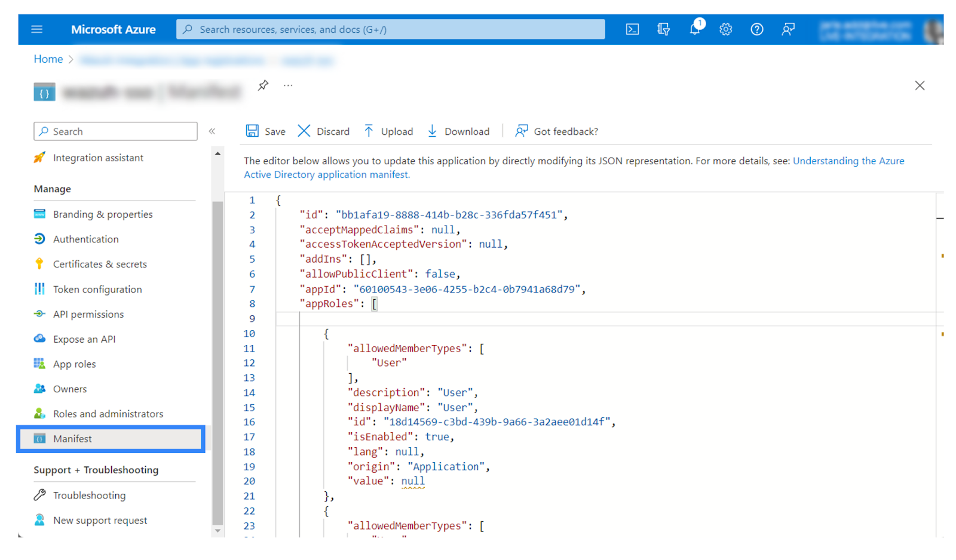Viewport: 956px width, 560px height.
Task: Discard manifest changes
Action: pyautogui.click(x=324, y=131)
